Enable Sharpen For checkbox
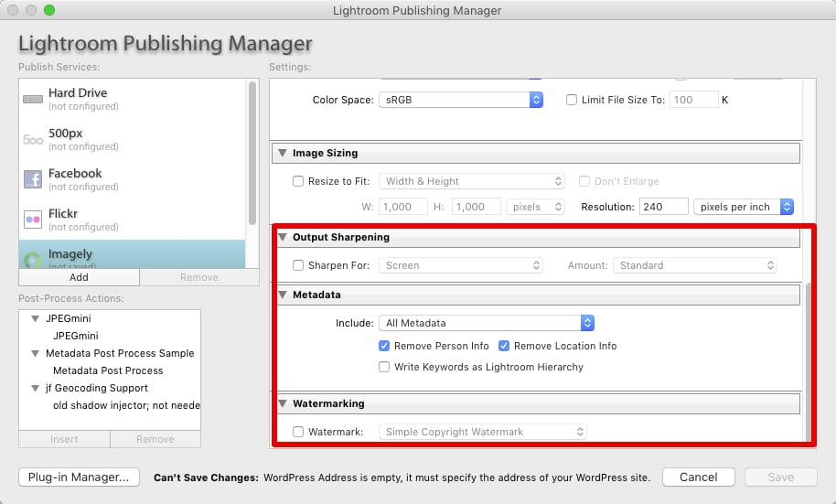The height and width of the screenshot is (504, 836). (x=298, y=265)
